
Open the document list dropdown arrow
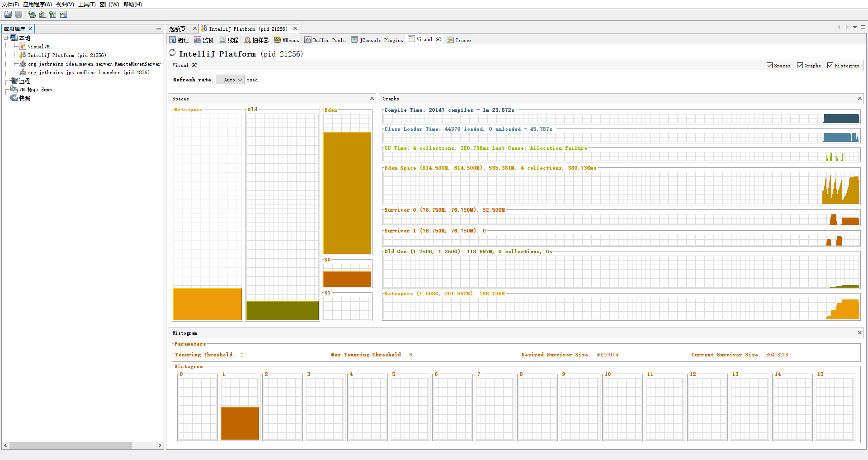click(855, 27)
